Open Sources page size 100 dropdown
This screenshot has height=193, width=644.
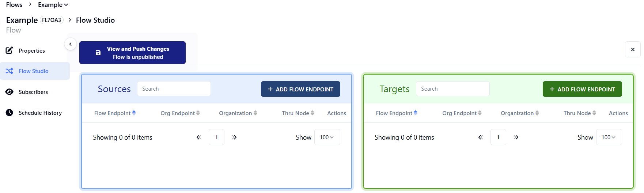(327, 137)
